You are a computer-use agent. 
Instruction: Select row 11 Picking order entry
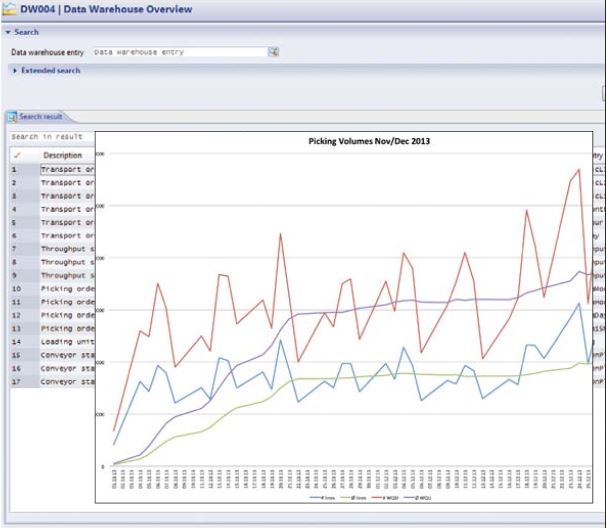point(67,302)
